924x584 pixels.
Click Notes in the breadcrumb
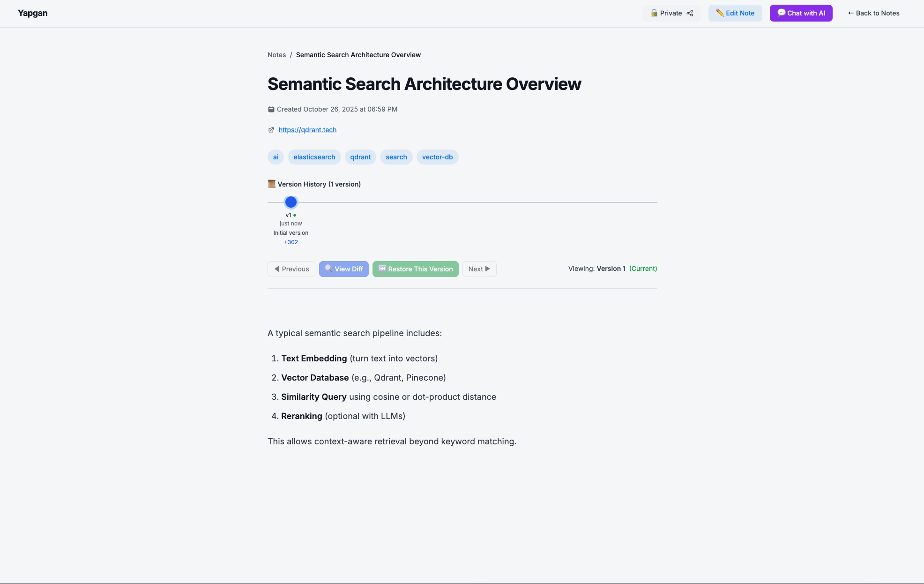click(x=276, y=55)
